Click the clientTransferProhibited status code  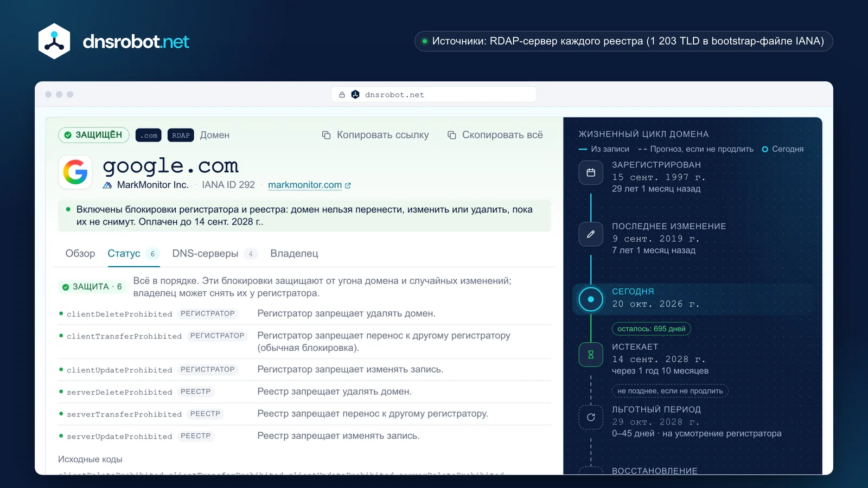(x=124, y=337)
